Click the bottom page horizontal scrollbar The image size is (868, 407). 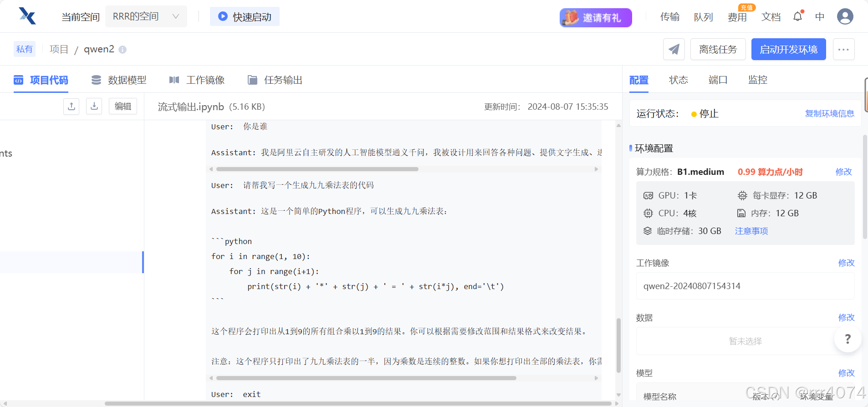(x=358, y=403)
